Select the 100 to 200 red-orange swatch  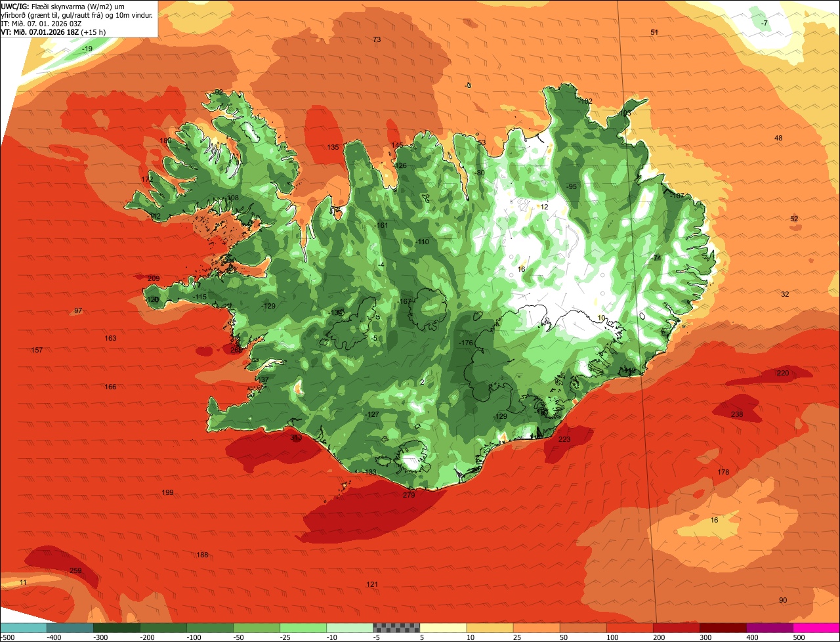(x=629, y=628)
